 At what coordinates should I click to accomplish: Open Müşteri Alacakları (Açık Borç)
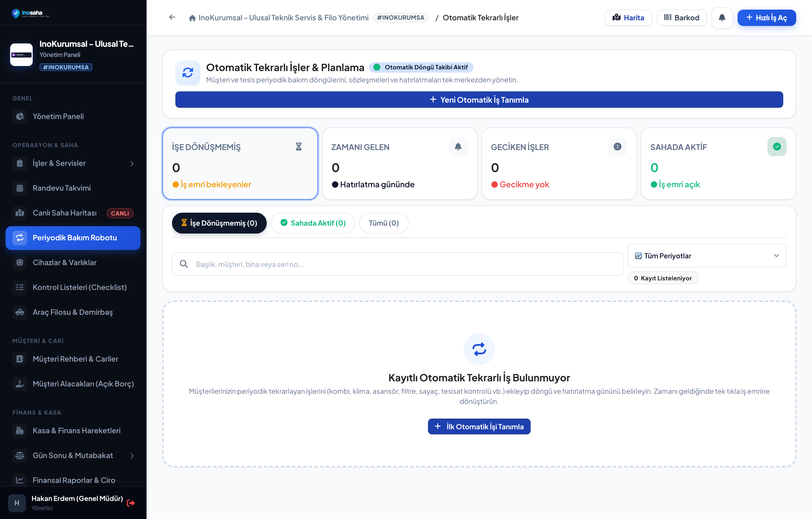pos(73,384)
